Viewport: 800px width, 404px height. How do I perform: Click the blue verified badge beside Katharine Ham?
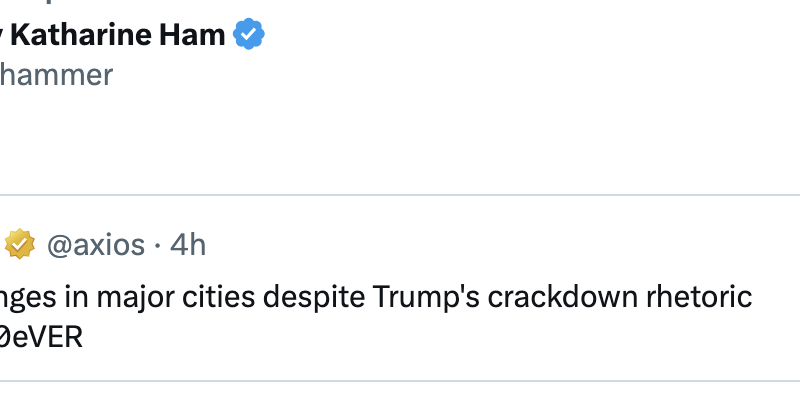249,36
